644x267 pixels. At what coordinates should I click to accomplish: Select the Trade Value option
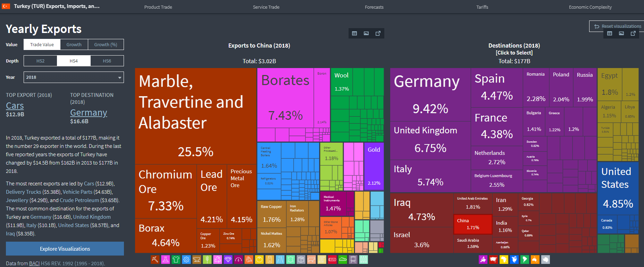(42, 44)
